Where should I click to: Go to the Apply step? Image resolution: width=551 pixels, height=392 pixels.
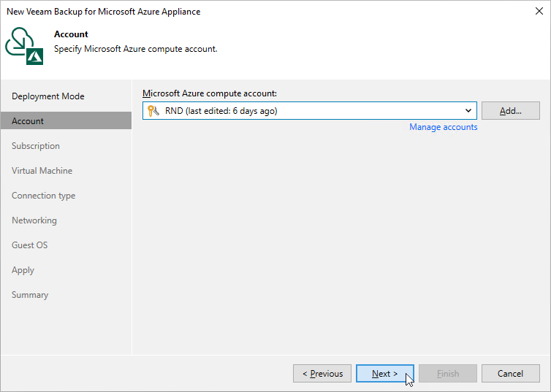(23, 270)
